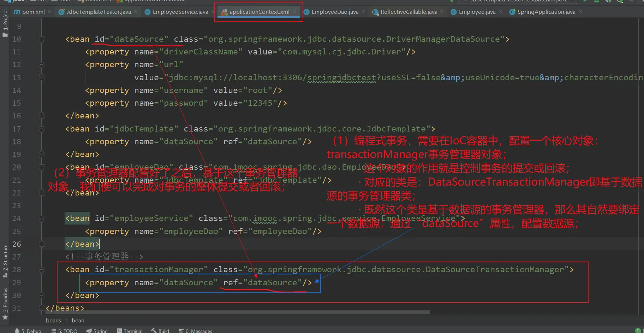The width and height of the screenshot is (644, 333).
Task: Click the file icon on ReflectiveCallable.java tab
Action: (x=375, y=12)
